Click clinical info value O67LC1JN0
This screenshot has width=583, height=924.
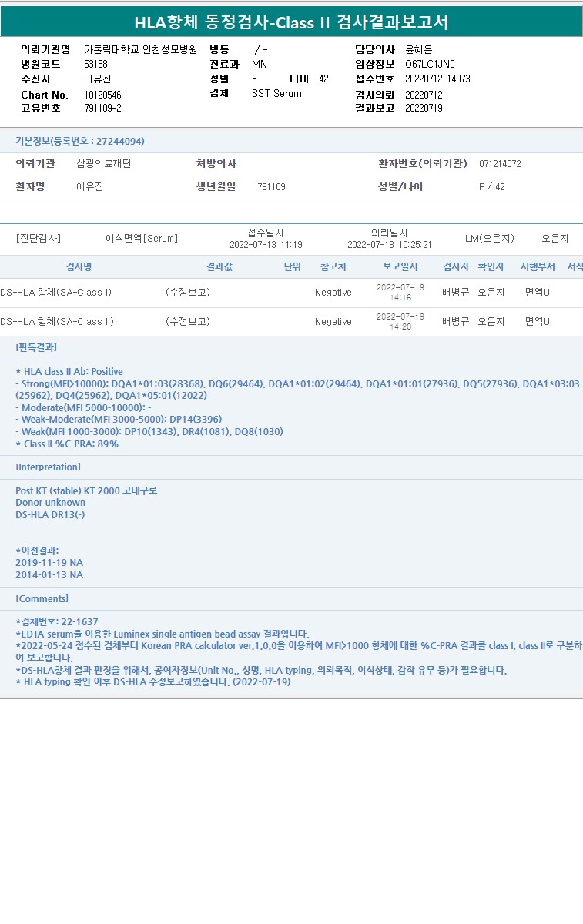(431, 64)
